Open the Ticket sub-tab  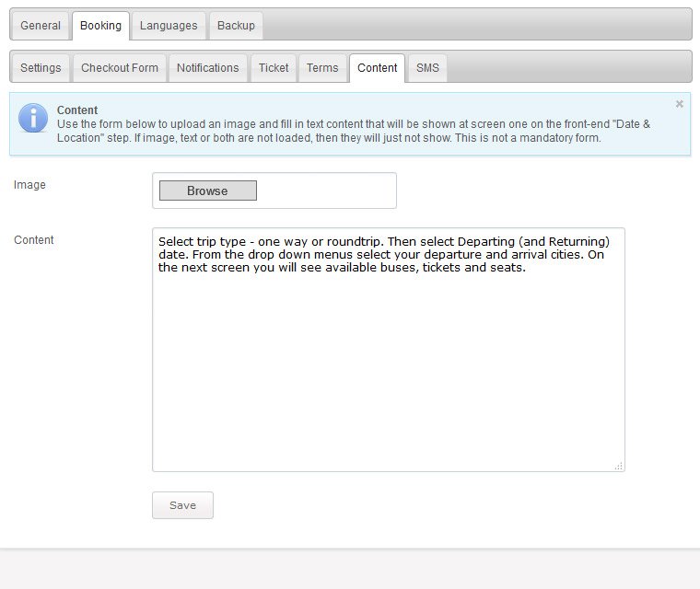coord(274,68)
